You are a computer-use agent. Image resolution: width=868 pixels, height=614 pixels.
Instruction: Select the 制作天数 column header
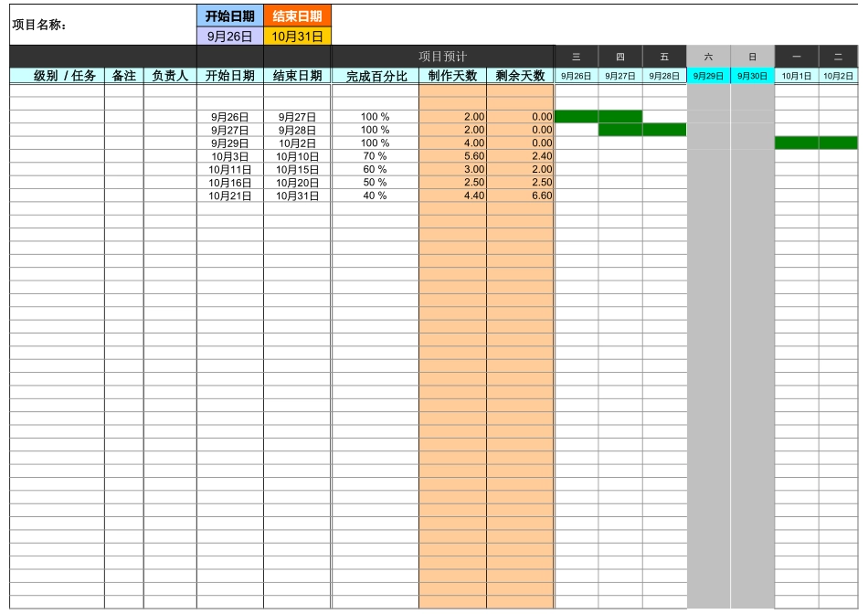click(x=453, y=76)
